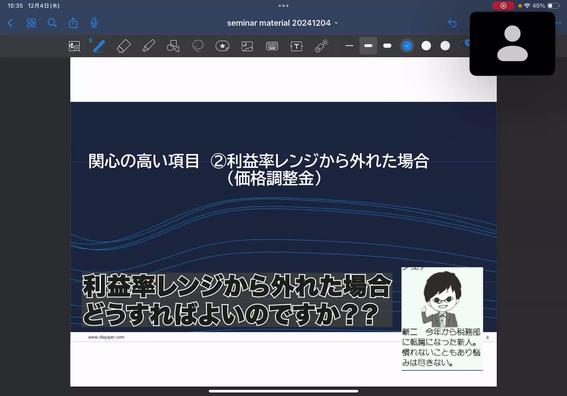This screenshot has height=396, width=567.
Task: Select the keyboard typing tool
Action: (272, 46)
